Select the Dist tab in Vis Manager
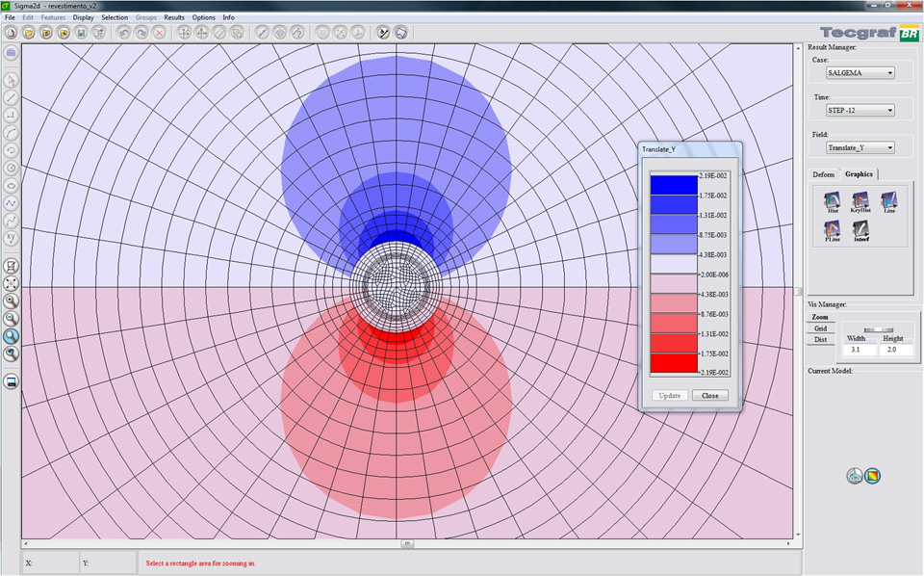Viewport: 924px width, 576px height. click(x=820, y=340)
